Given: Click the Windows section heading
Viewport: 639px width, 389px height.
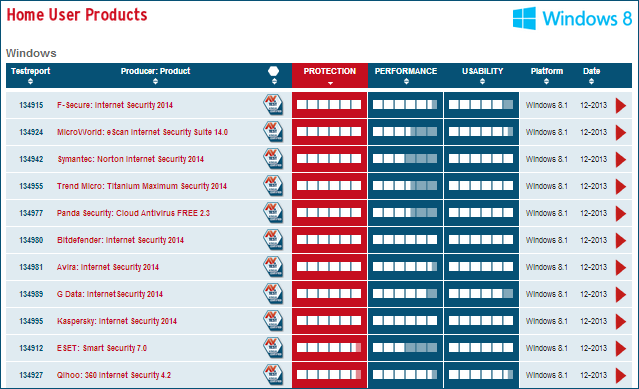Looking at the screenshot, I should point(31,53).
